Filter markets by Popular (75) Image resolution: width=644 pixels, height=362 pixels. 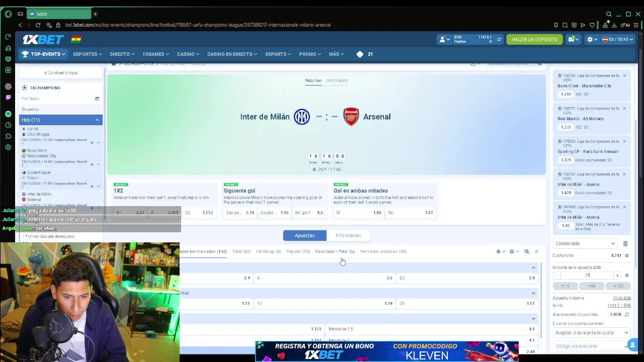(298, 251)
